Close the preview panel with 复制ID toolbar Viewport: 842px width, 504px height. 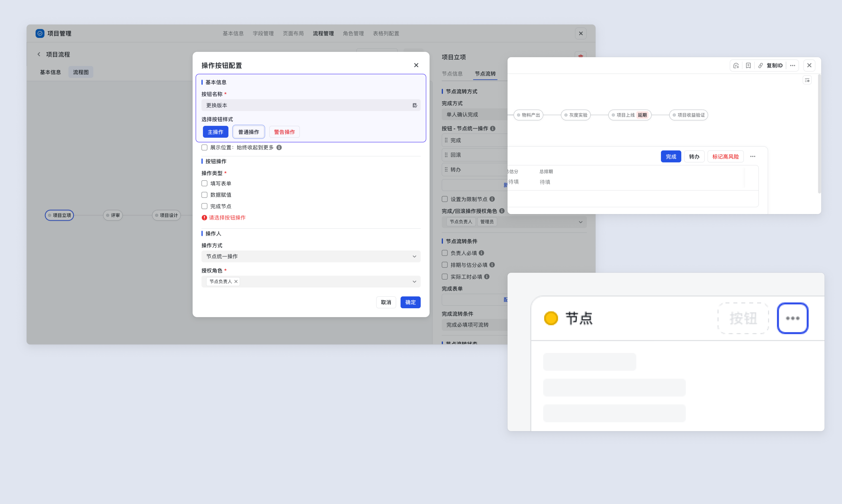(x=809, y=66)
